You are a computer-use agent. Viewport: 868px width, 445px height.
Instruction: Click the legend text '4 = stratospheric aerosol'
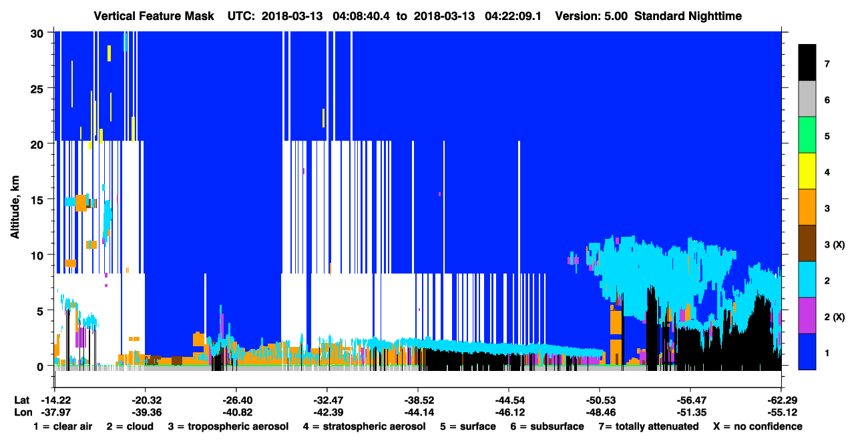(365, 426)
